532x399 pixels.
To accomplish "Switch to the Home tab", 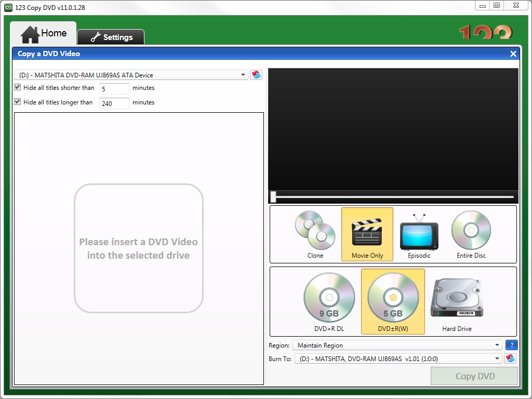I will [x=44, y=34].
